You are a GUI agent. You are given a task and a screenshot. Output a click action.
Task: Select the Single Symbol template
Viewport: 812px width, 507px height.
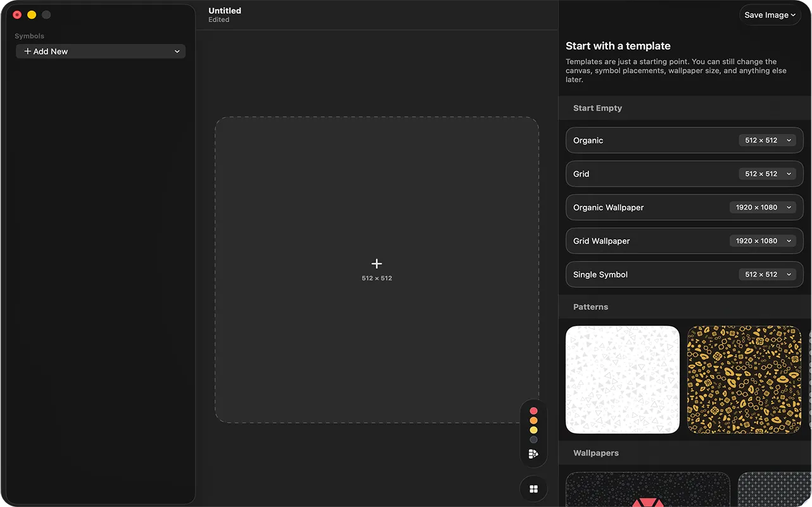pyautogui.click(x=633, y=274)
